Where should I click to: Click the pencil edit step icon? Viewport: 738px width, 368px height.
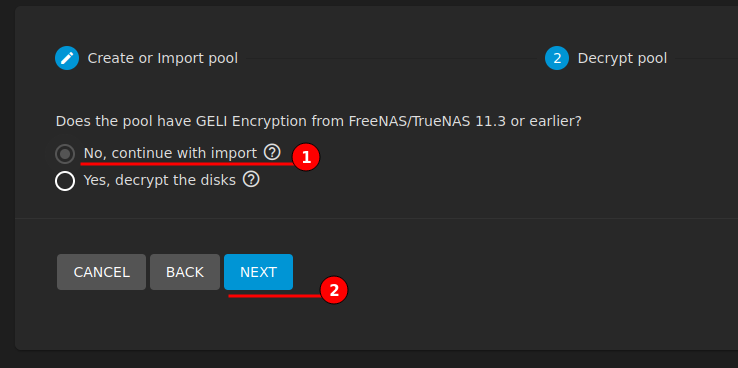[x=67, y=58]
